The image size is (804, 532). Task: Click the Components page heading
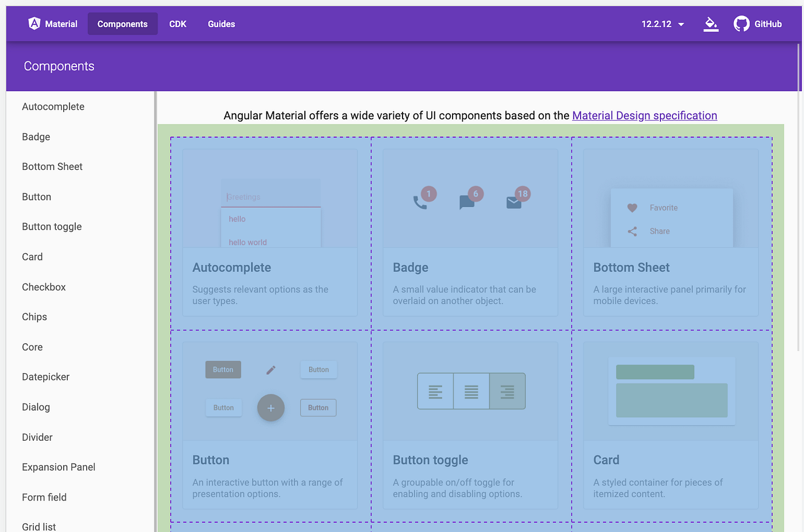click(59, 66)
